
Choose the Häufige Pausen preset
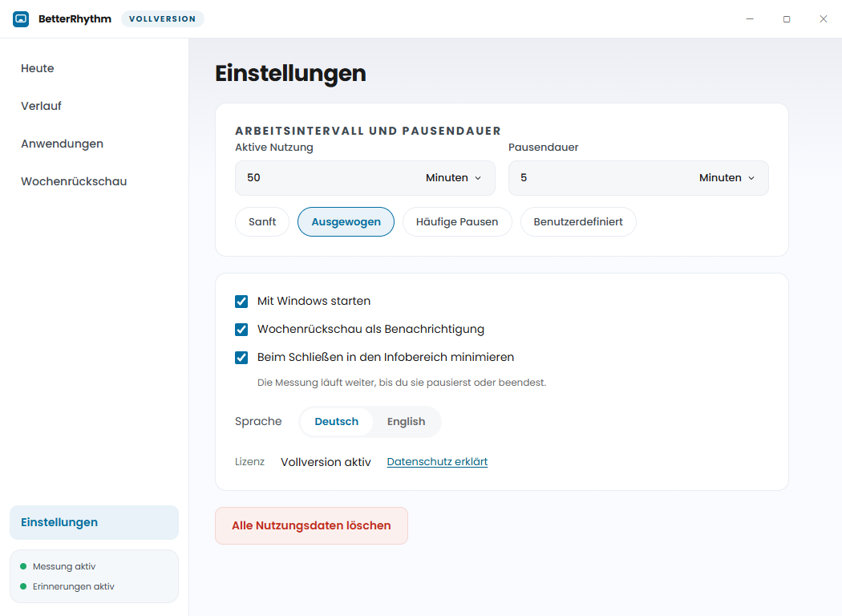[457, 222]
